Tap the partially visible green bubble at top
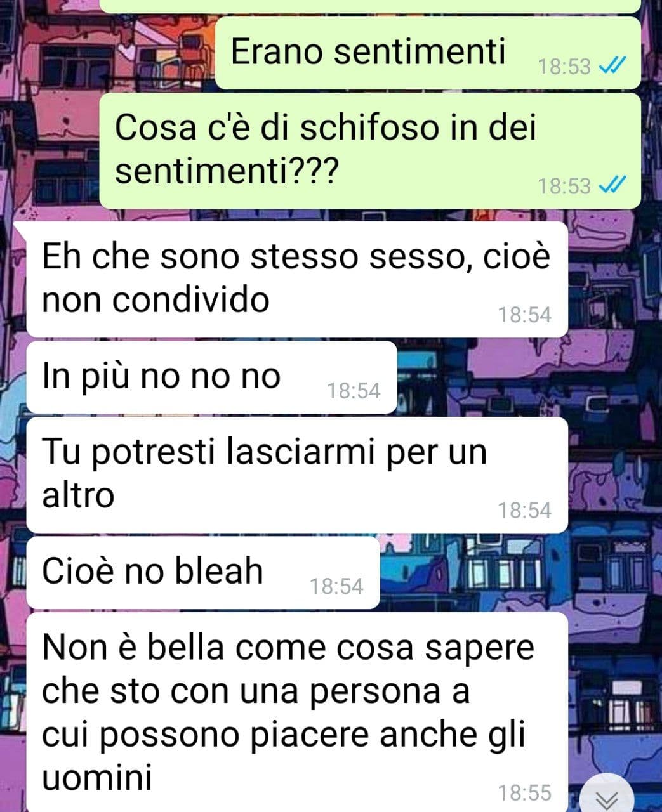This screenshot has width=662, height=812. 370,6
